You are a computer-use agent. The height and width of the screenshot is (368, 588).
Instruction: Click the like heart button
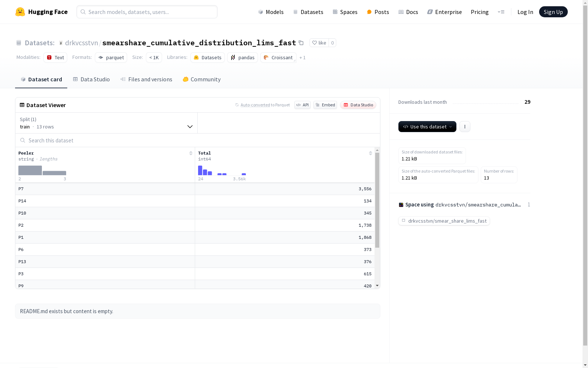[319, 43]
